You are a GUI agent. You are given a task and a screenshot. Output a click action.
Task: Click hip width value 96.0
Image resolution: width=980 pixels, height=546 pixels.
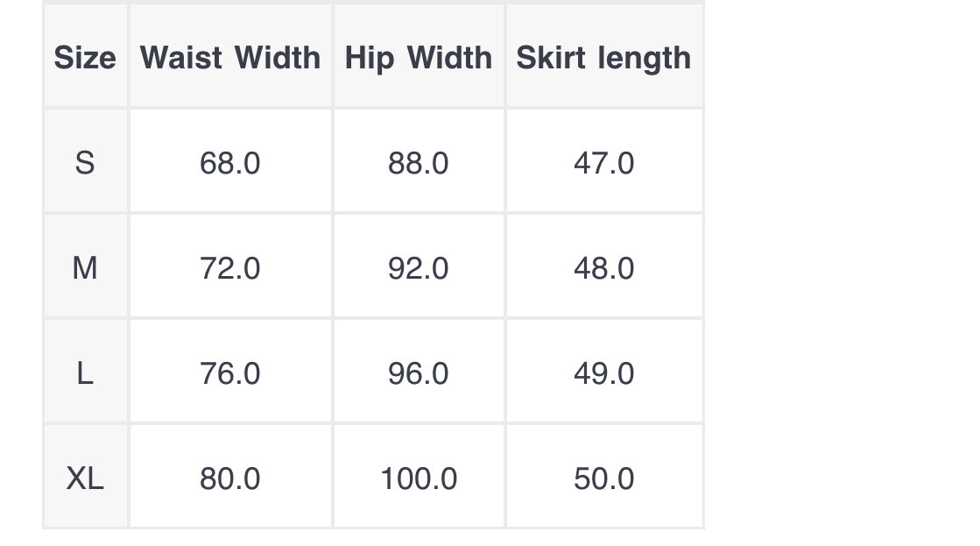click(419, 373)
